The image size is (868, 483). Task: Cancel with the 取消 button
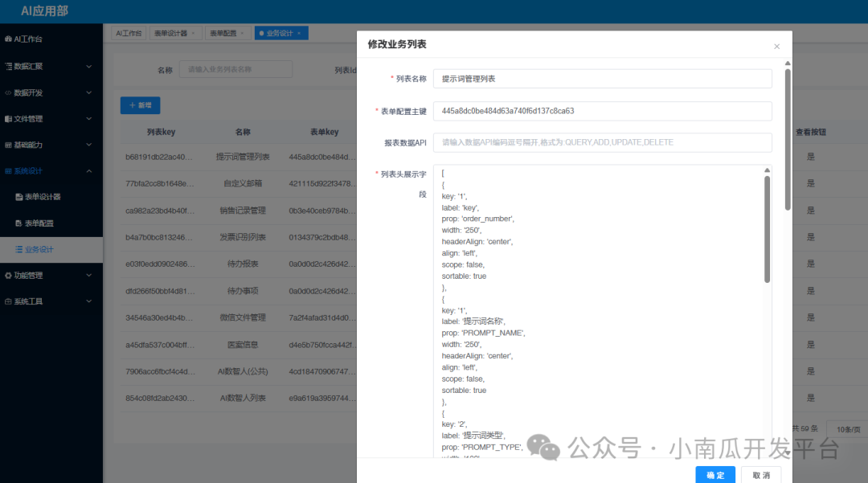[x=761, y=475]
